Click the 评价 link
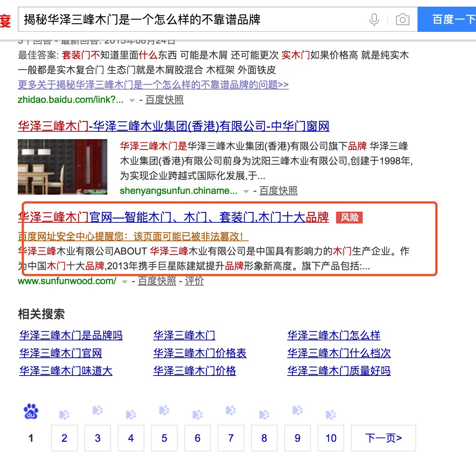 [x=194, y=281]
